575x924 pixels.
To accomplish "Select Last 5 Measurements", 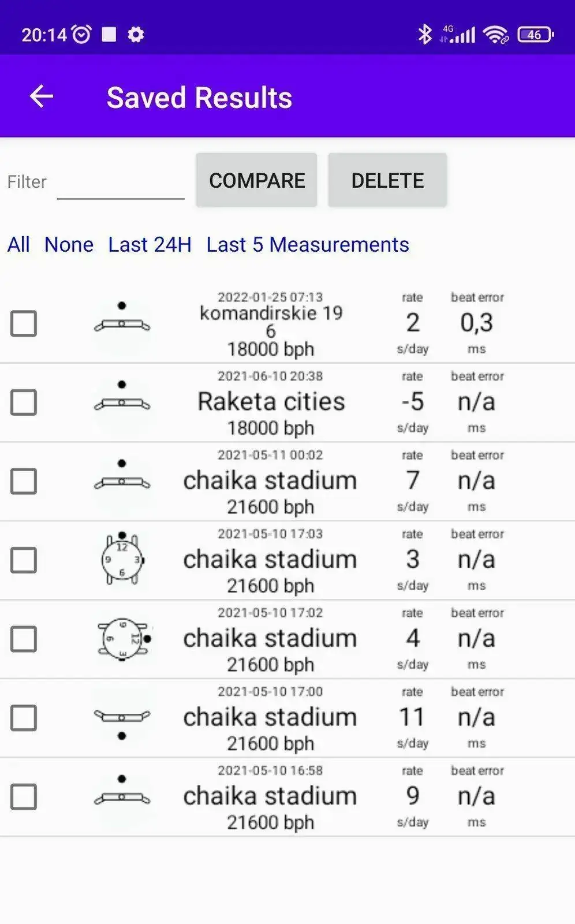I will point(308,244).
